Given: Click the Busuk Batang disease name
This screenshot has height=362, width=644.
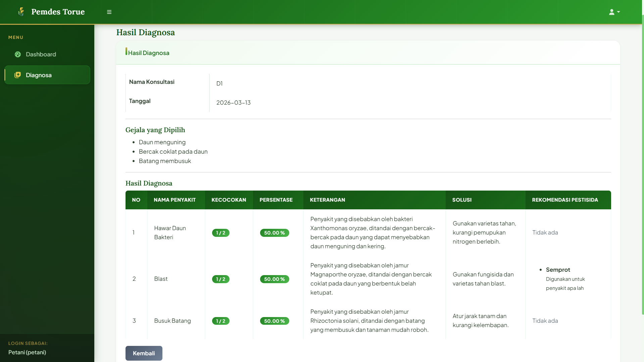Looking at the screenshot, I should (x=172, y=321).
